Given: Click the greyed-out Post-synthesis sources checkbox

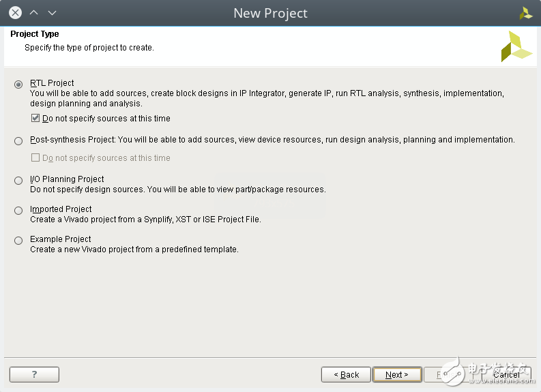Looking at the screenshot, I should tap(36, 158).
